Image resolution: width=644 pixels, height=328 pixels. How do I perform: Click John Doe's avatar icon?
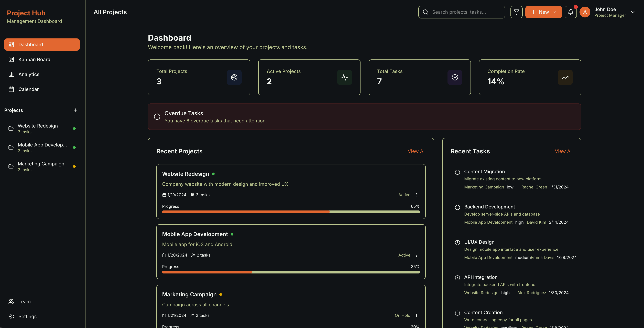coord(585,12)
